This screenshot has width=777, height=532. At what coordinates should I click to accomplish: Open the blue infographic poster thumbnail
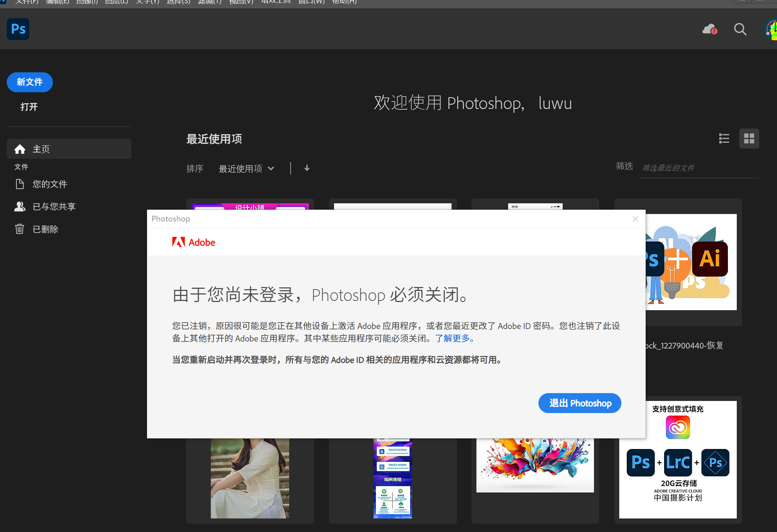(x=393, y=478)
